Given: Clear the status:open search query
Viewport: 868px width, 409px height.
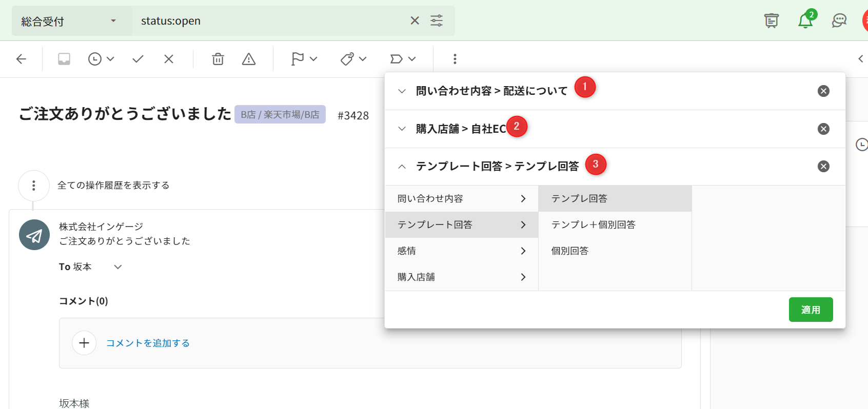Looking at the screenshot, I should pos(415,21).
